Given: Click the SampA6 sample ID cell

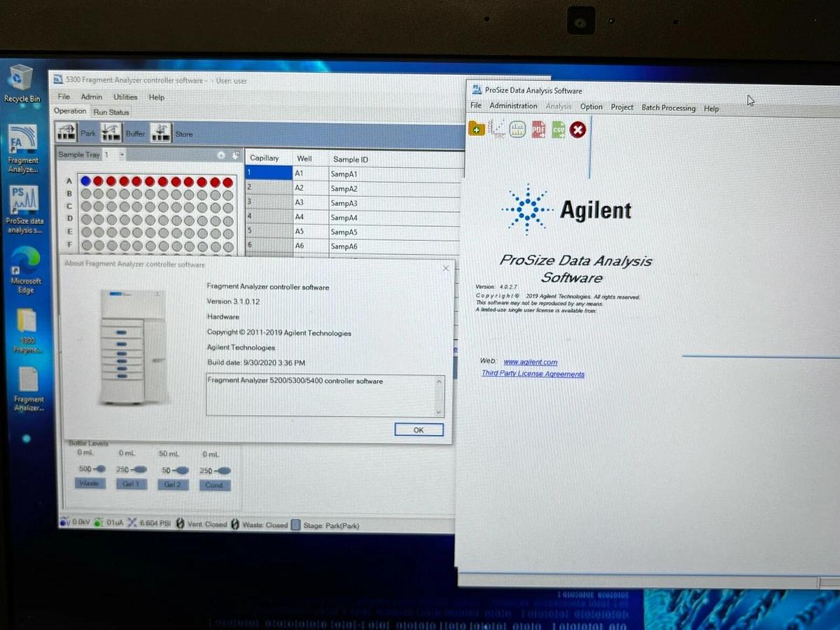Looking at the screenshot, I should (x=395, y=246).
